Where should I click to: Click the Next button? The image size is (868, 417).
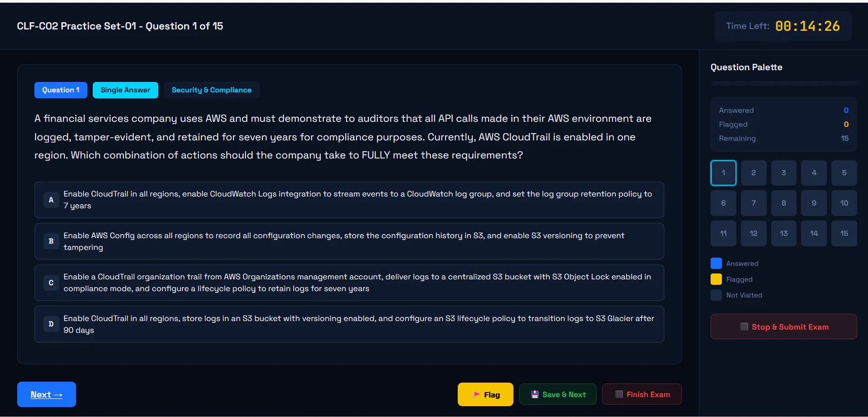(x=47, y=394)
